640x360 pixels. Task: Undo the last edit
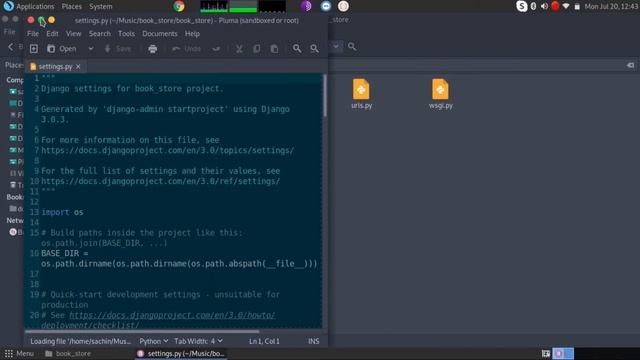[187, 49]
